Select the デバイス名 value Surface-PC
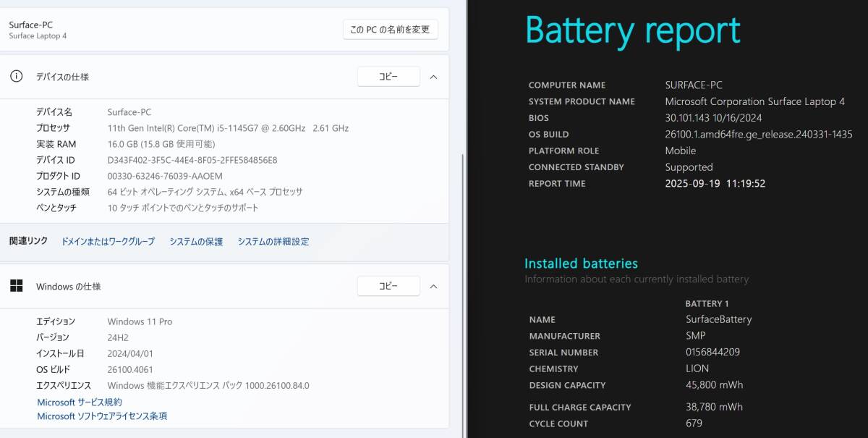 tap(129, 112)
